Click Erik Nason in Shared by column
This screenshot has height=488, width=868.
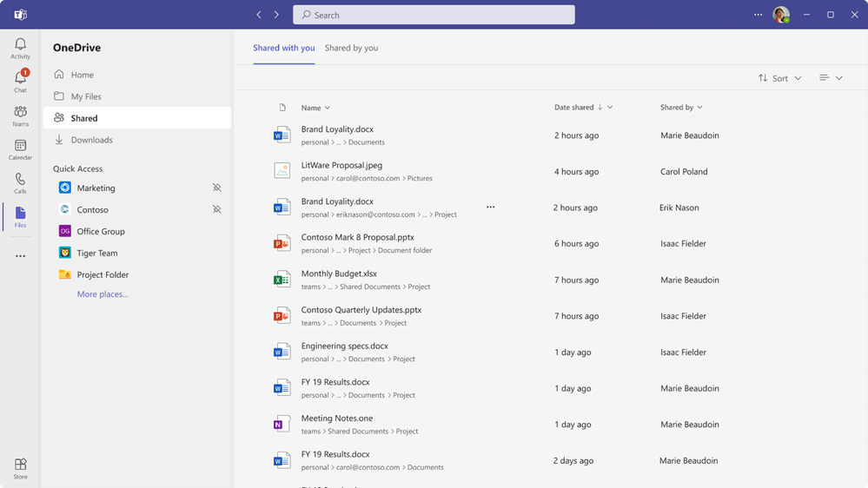coord(679,208)
